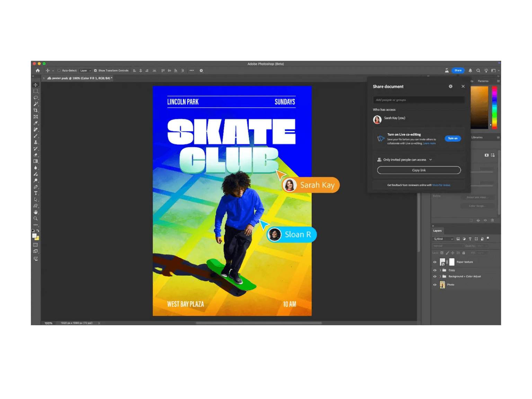532x399 pixels.
Task: Select the Move tool
Action: point(36,85)
